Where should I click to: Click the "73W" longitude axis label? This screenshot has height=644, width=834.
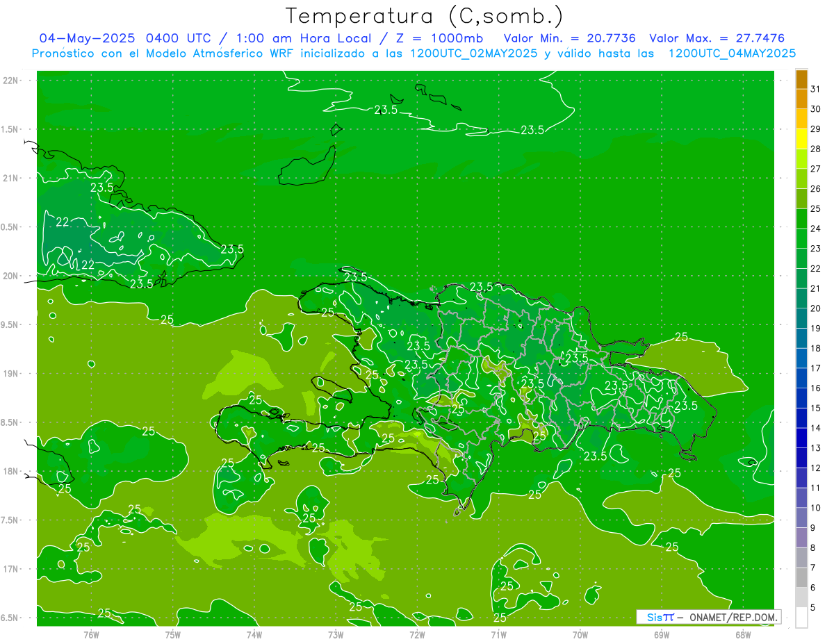[336, 634]
